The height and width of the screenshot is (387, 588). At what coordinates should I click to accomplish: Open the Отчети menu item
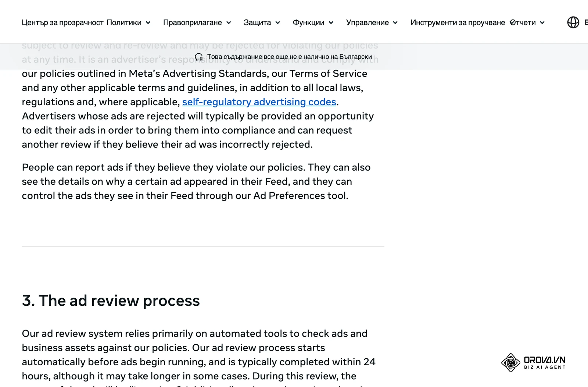click(x=523, y=22)
